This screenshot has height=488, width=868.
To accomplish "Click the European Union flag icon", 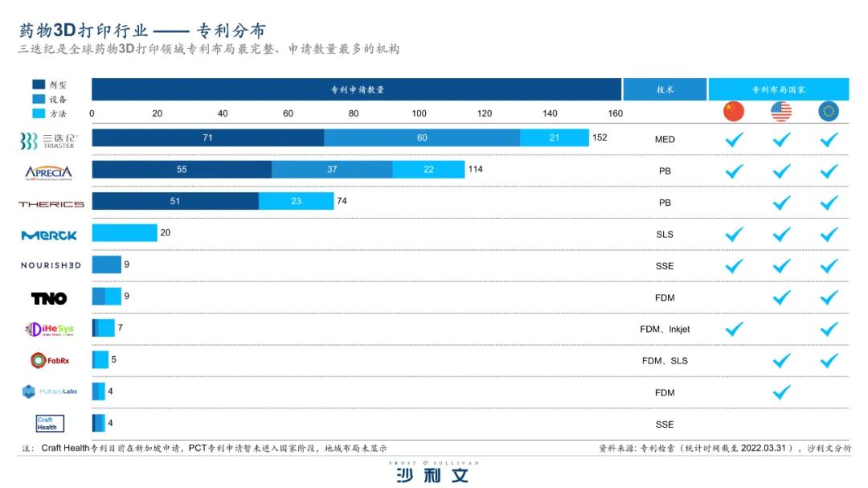I will pyautogui.click(x=829, y=111).
